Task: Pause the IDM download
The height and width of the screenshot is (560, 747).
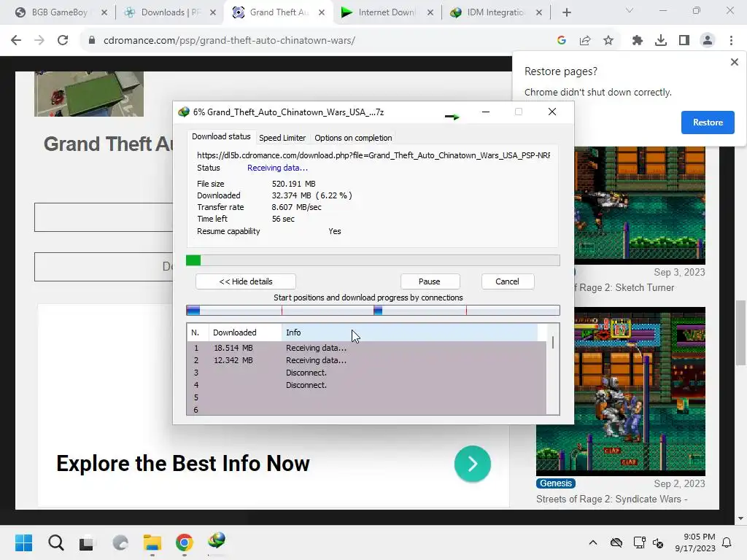Action: (x=429, y=281)
